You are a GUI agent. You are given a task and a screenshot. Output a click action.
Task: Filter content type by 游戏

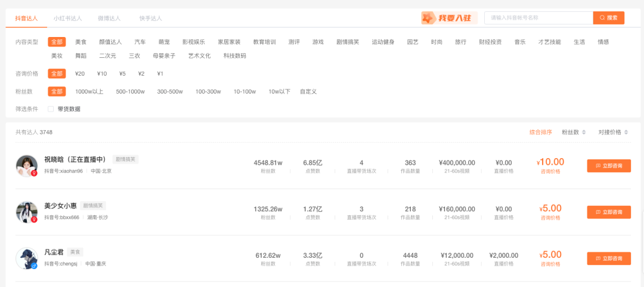pyautogui.click(x=318, y=42)
